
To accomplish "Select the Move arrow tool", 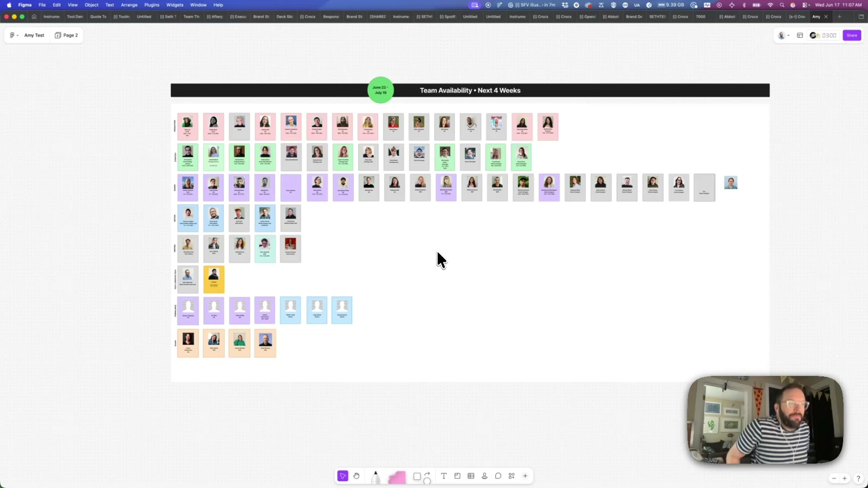I will click(x=342, y=476).
